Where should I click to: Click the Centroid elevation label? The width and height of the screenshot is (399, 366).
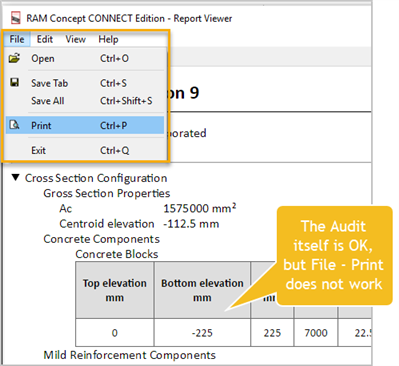coord(107,224)
